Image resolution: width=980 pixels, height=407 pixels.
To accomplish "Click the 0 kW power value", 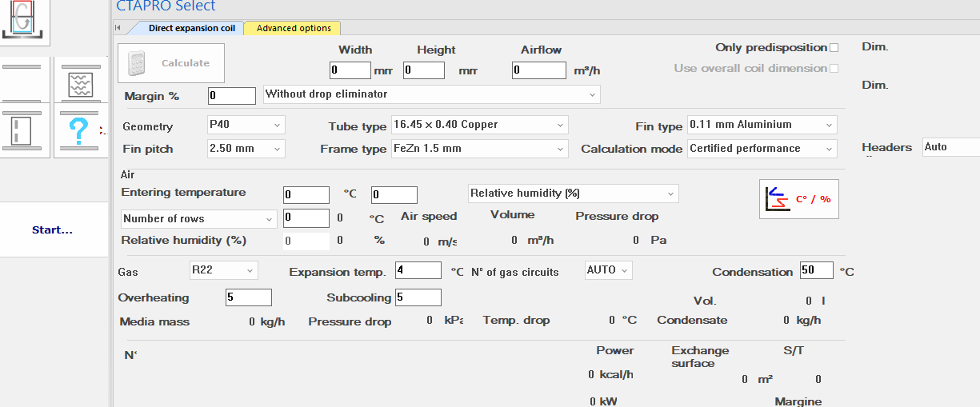I will [x=602, y=401].
